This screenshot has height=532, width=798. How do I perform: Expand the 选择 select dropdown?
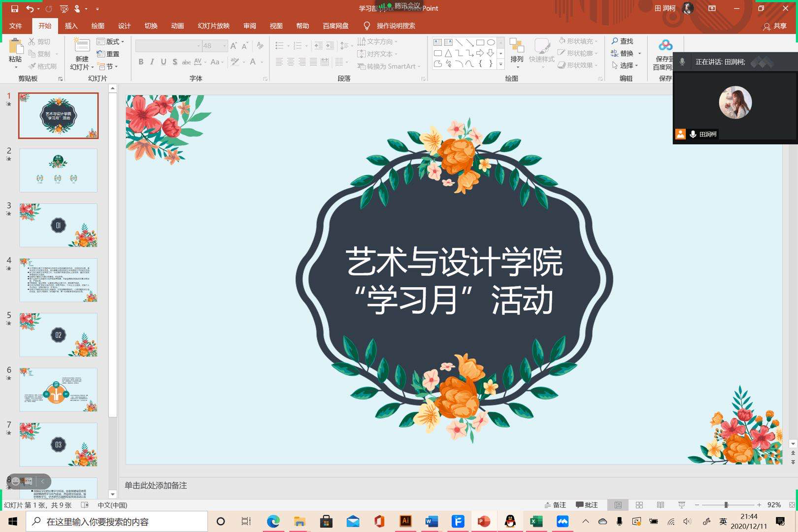click(626, 65)
